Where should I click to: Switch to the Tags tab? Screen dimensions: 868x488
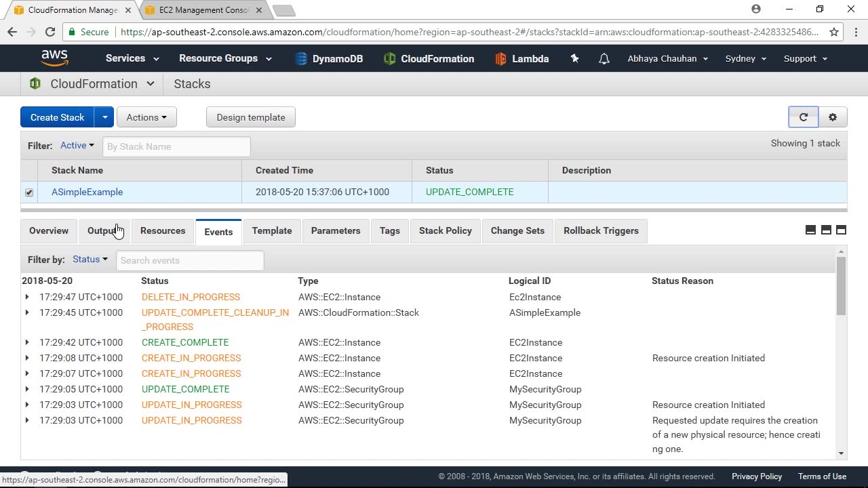390,230
